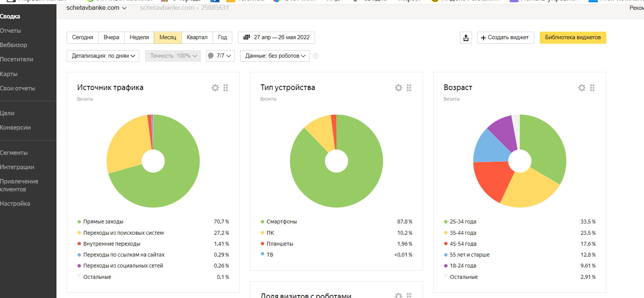
Task: Click the help question mark icon
Action: 315,56
